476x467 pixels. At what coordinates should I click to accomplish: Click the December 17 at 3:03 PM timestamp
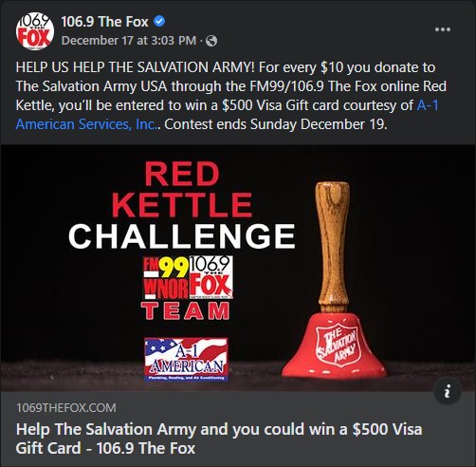129,41
